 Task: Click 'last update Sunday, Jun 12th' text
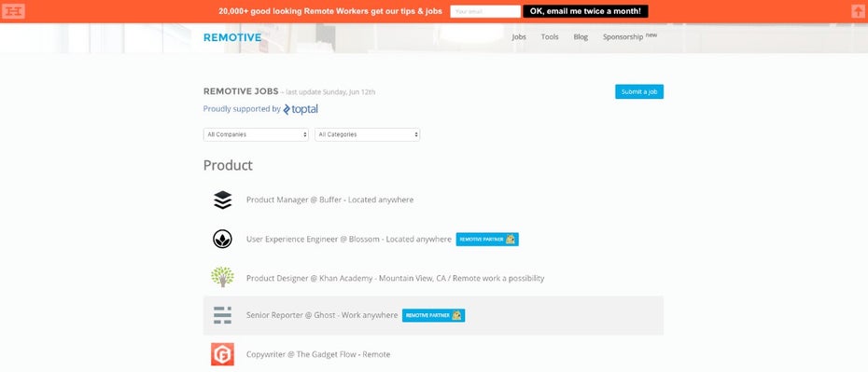330,92
